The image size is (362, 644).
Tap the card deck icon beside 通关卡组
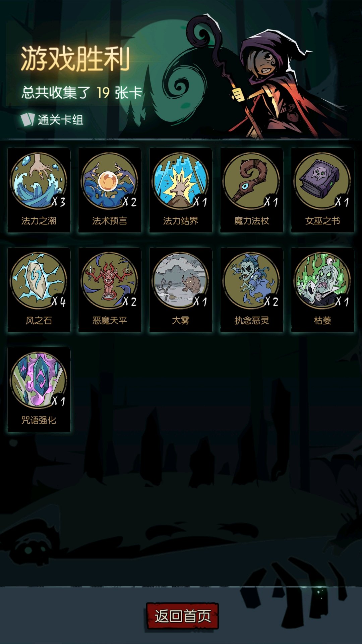pyautogui.click(x=27, y=119)
